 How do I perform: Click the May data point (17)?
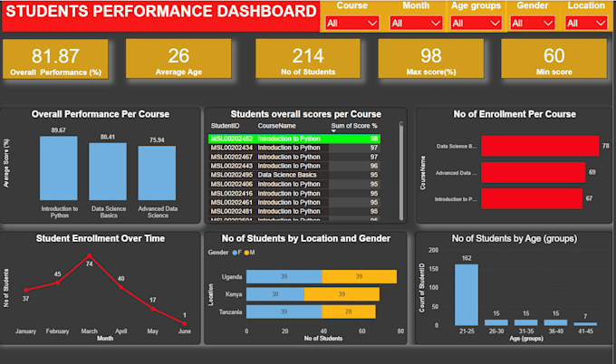[x=153, y=309]
